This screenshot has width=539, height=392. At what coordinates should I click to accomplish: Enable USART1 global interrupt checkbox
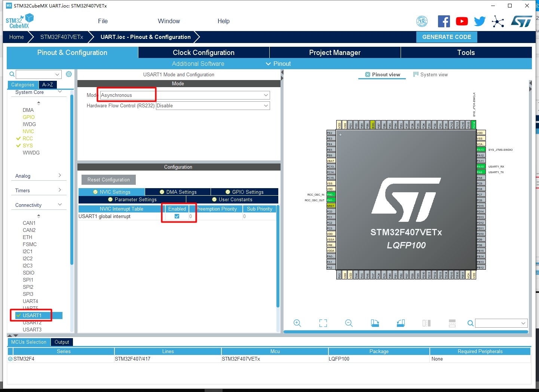coord(177,216)
